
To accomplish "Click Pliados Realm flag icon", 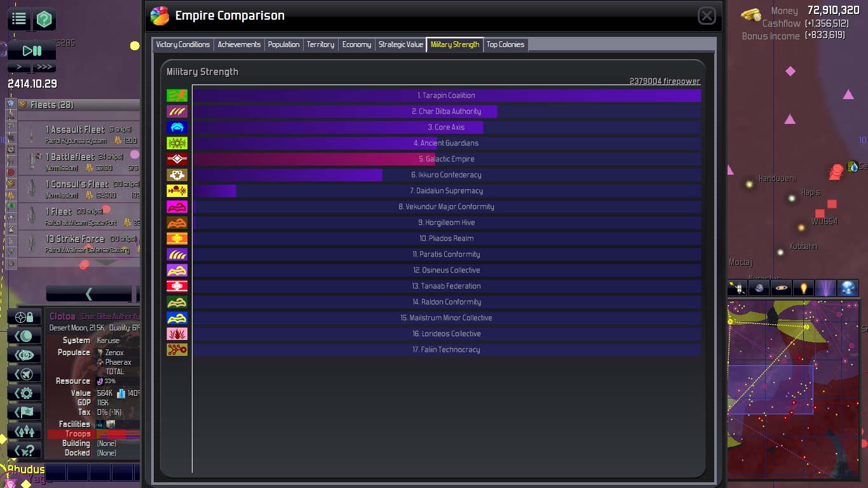I will coord(177,238).
